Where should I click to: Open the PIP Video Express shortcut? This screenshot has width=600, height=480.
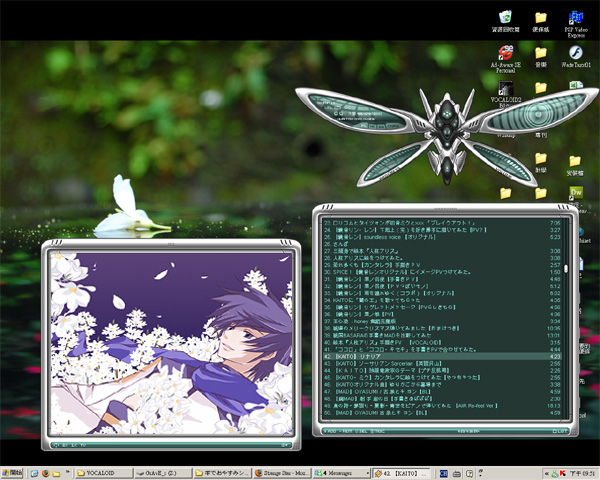click(x=576, y=18)
